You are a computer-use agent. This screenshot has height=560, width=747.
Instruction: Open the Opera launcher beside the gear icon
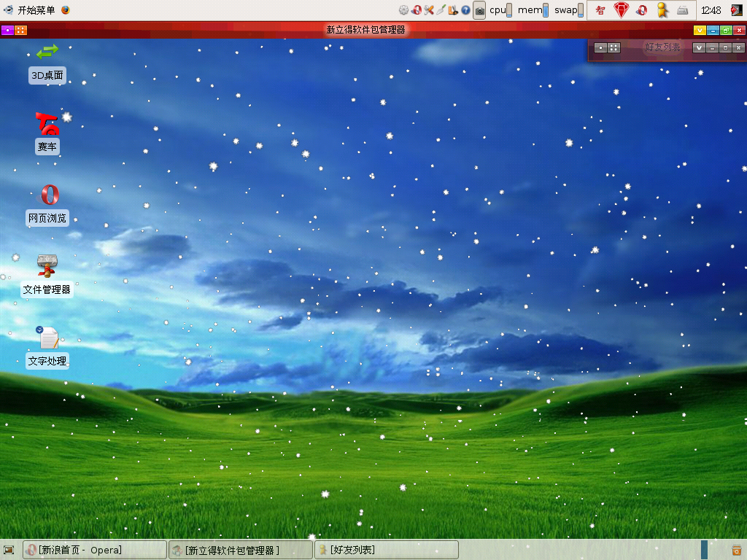417,10
